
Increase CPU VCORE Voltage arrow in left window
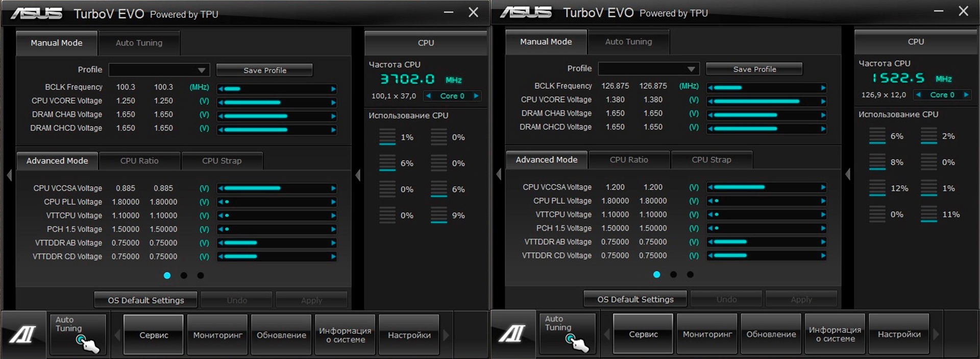[x=333, y=102]
